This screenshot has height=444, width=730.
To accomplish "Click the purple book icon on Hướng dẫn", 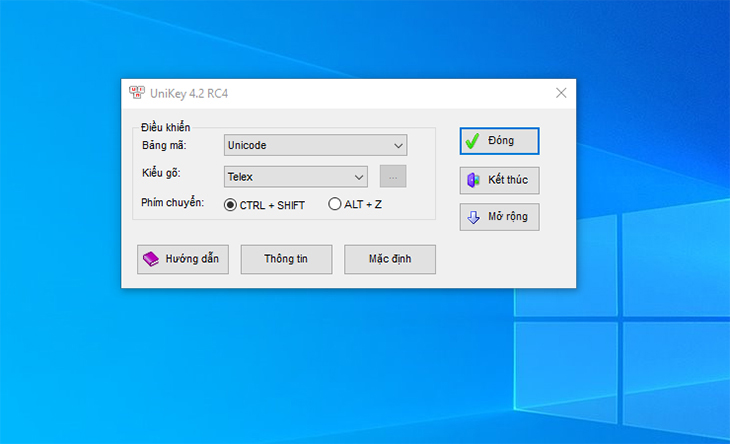I will (150, 259).
